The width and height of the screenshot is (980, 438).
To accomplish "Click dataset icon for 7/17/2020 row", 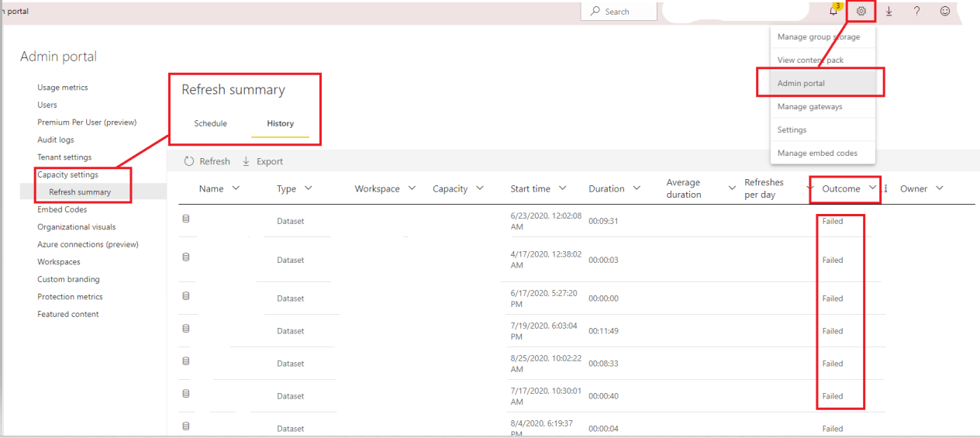I will [185, 394].
